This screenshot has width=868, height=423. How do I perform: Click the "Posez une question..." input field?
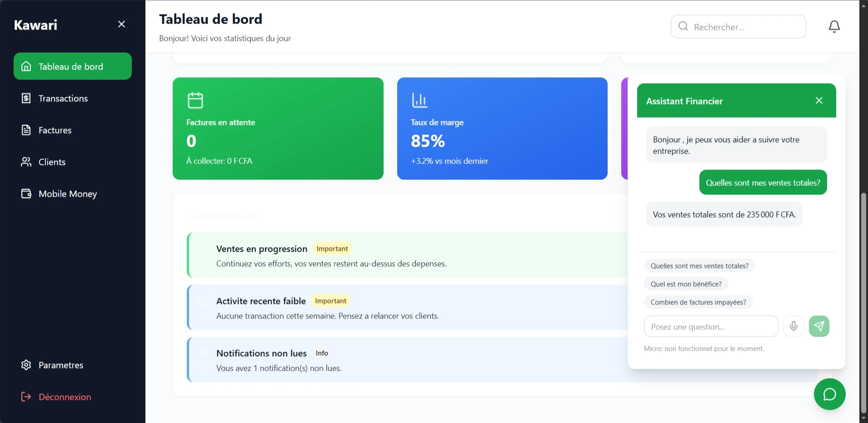(x=711, y=326)
